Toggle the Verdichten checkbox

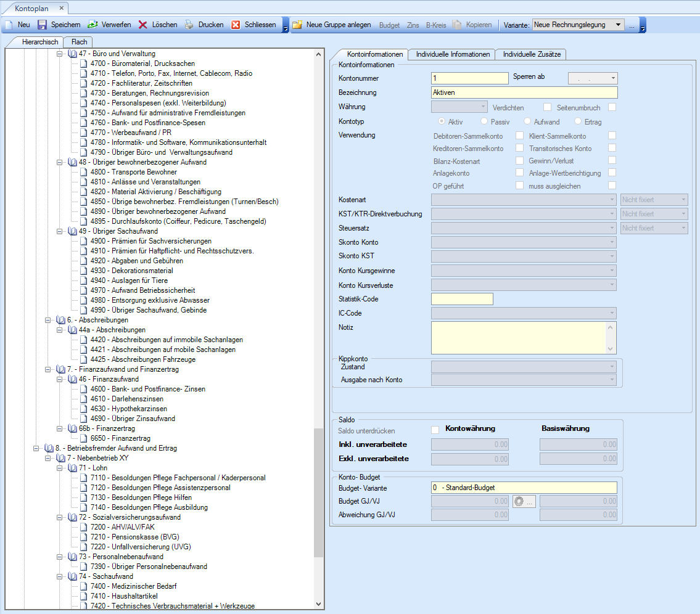(547, 107)
